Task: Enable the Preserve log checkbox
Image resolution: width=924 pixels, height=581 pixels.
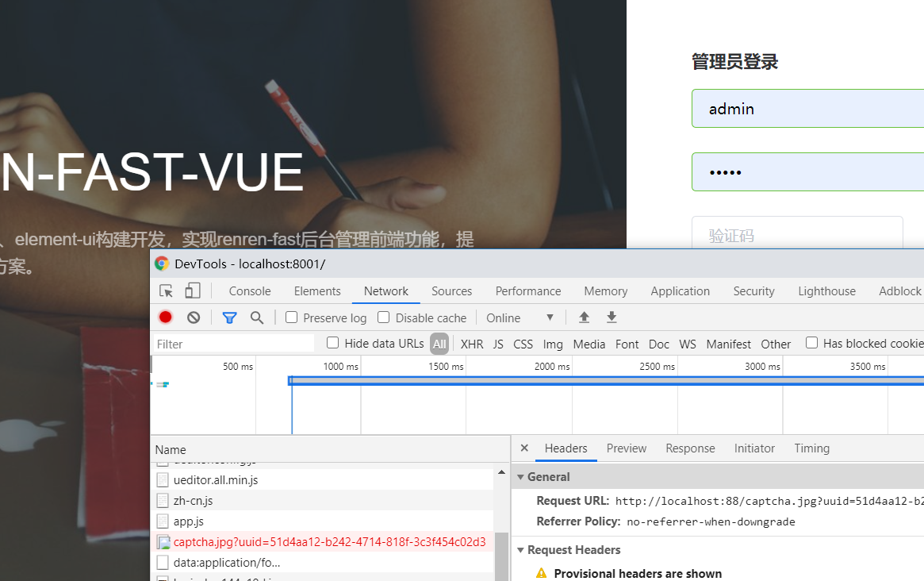Action: tap(291, 317)
